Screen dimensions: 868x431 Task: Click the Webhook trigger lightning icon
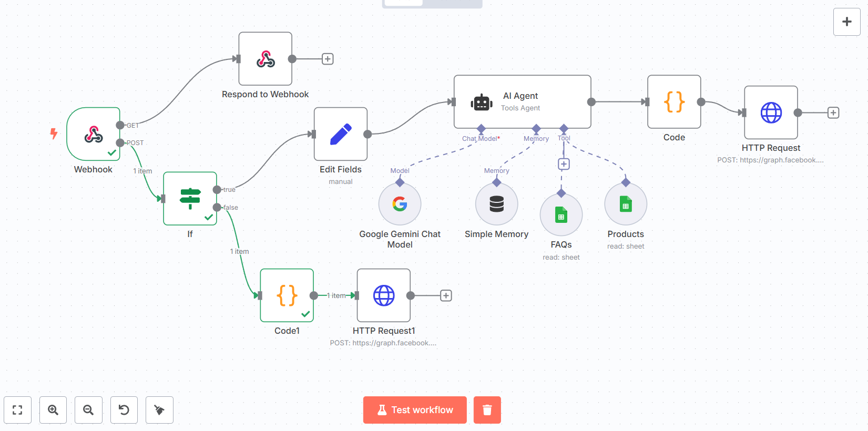click(x=54, y=134)
